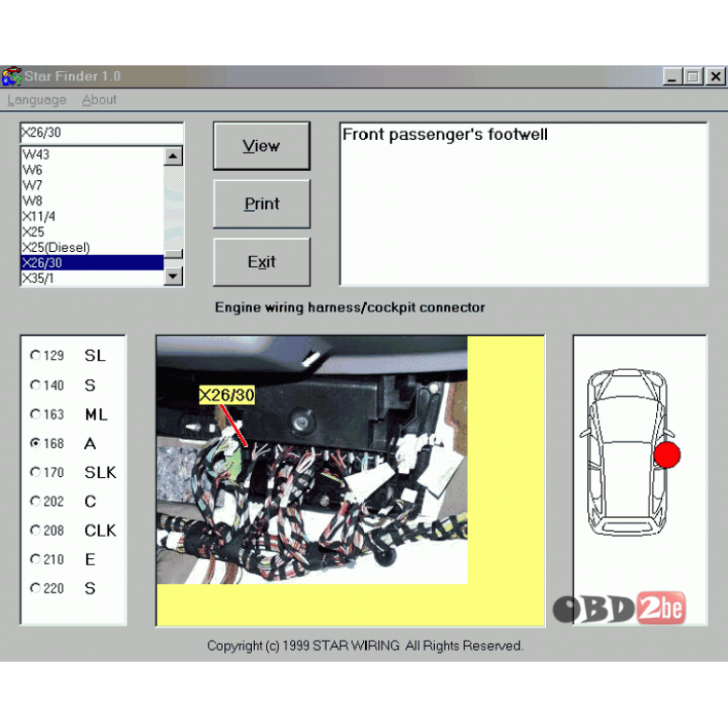Select X11/4 in the component list

92,217
